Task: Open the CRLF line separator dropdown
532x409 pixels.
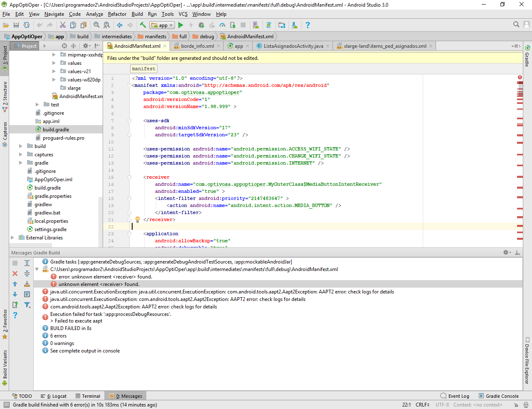Action: pyautogui.click(x=422, y=405)
